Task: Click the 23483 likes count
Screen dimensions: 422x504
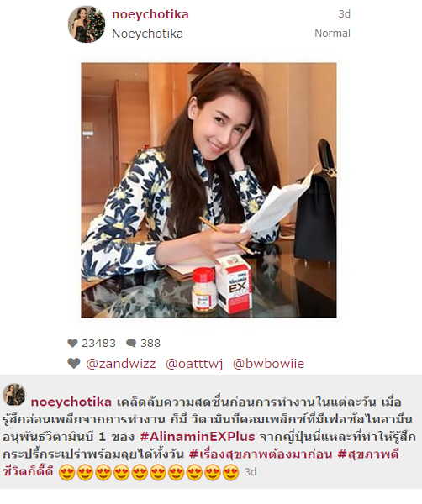Action: (98, 344)
